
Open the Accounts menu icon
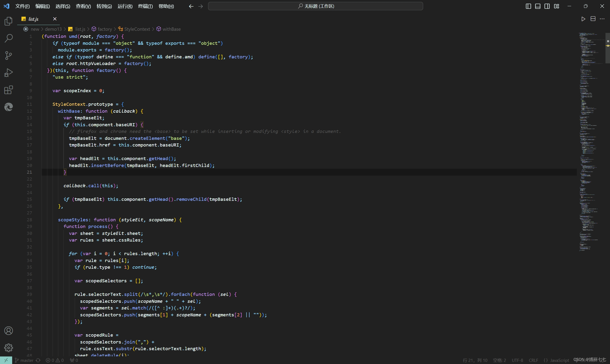click(8, 331)
